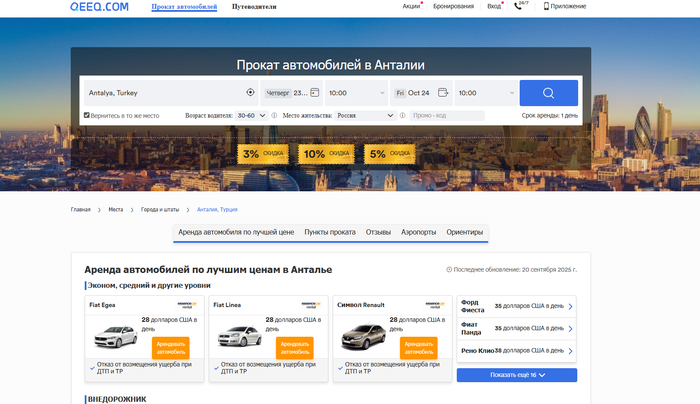
Task: Expand the list with Показать ещё 16
Action: tap(516, 375)
